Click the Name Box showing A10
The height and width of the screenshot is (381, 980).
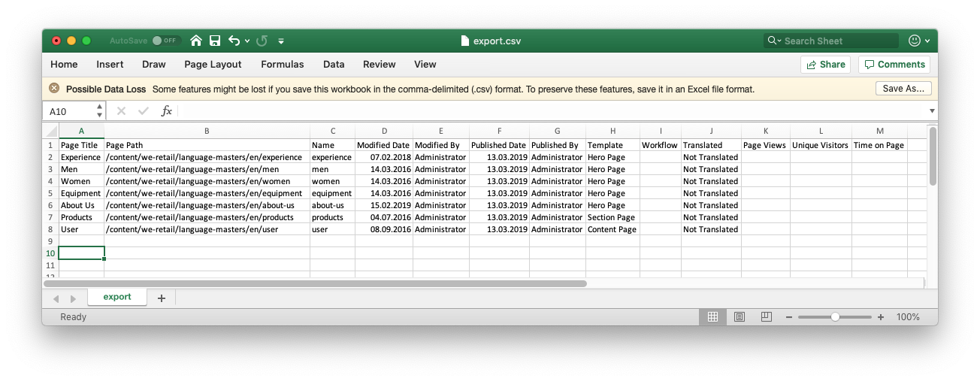point(69,111)
